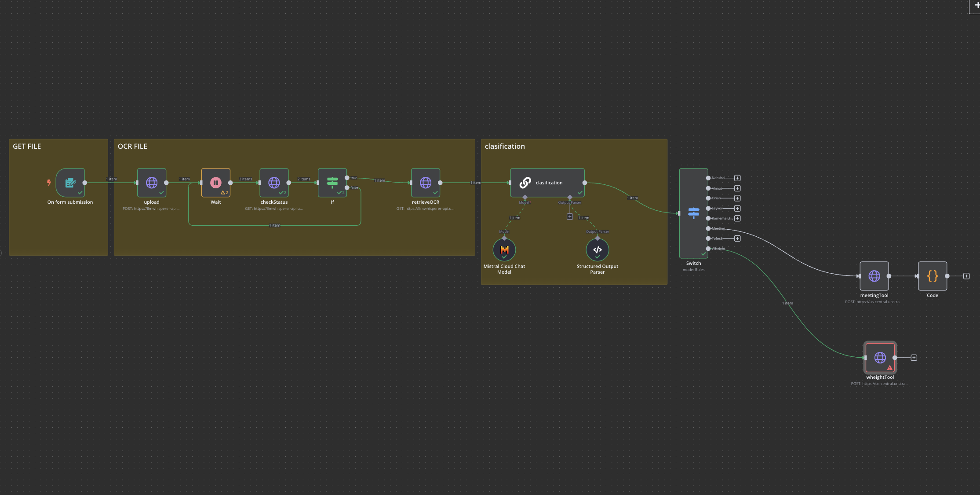Add a node after Code node
980x495 pixels.
tap(966, 276)
